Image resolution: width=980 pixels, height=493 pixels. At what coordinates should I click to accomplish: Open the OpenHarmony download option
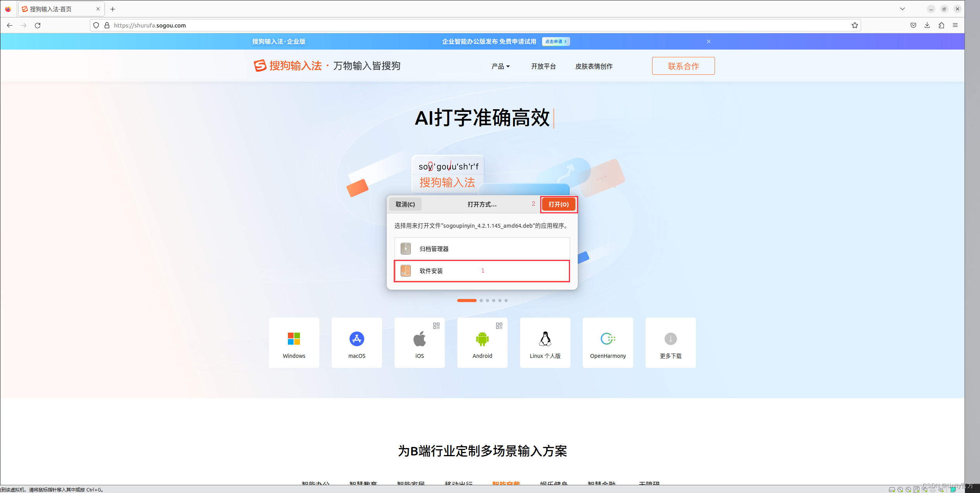607,338
